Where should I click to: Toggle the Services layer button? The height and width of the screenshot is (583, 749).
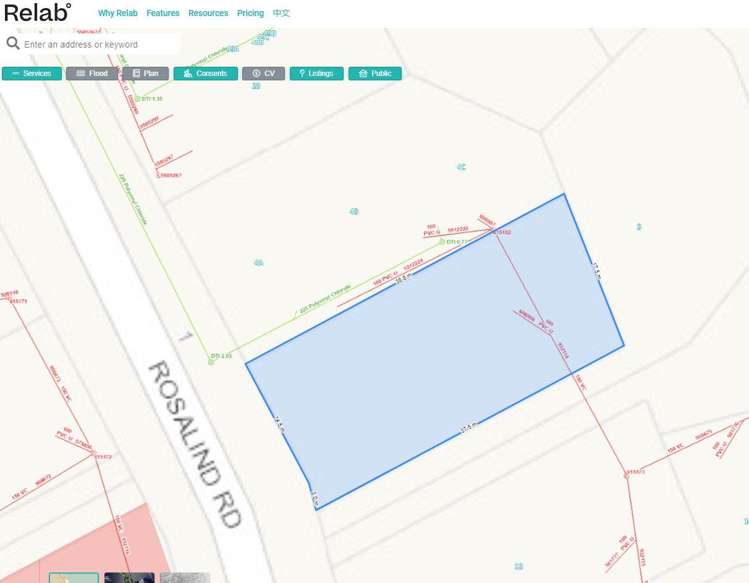[x=32, y=74]
